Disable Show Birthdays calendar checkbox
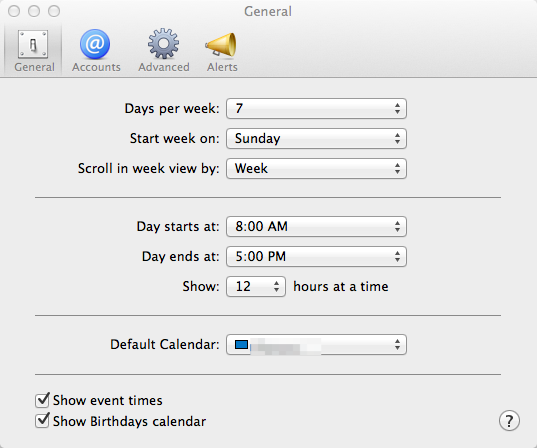 click(42, 421)
